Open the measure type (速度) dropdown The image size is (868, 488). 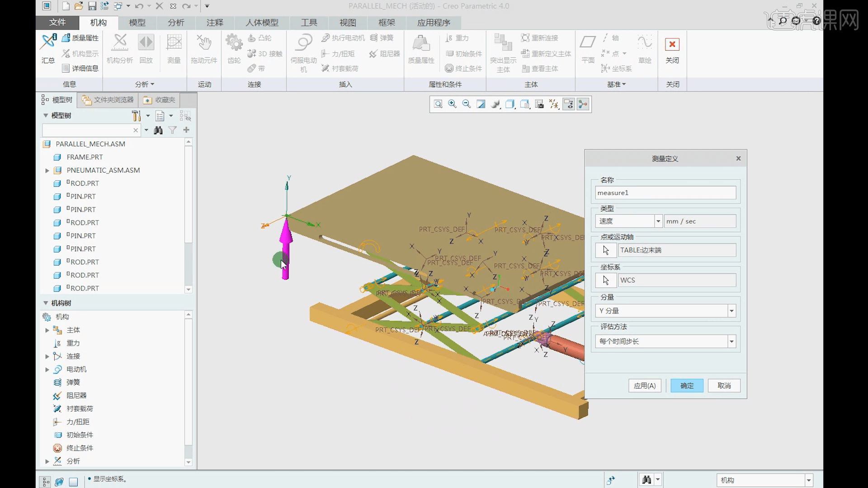coord(658,221)
